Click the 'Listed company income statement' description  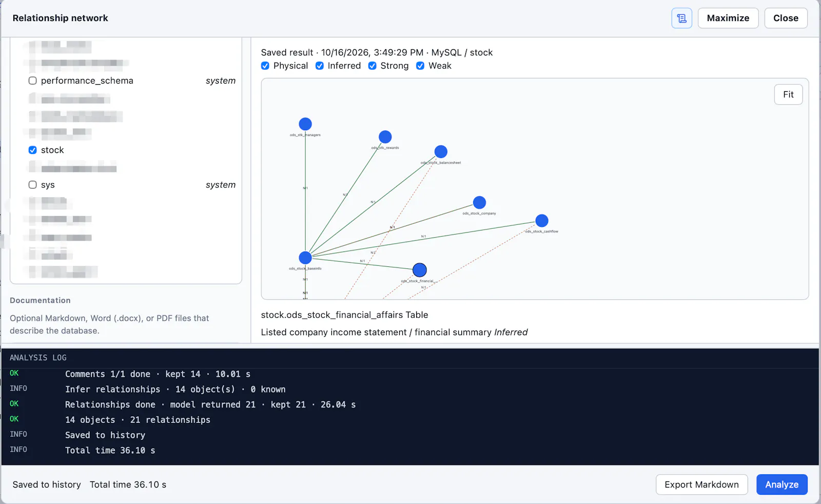pyautogui.click(x=394, y=332)
